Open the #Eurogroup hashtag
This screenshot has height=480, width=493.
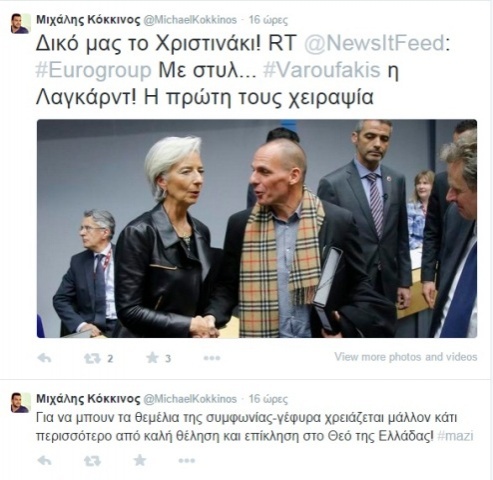coord(93,70)
